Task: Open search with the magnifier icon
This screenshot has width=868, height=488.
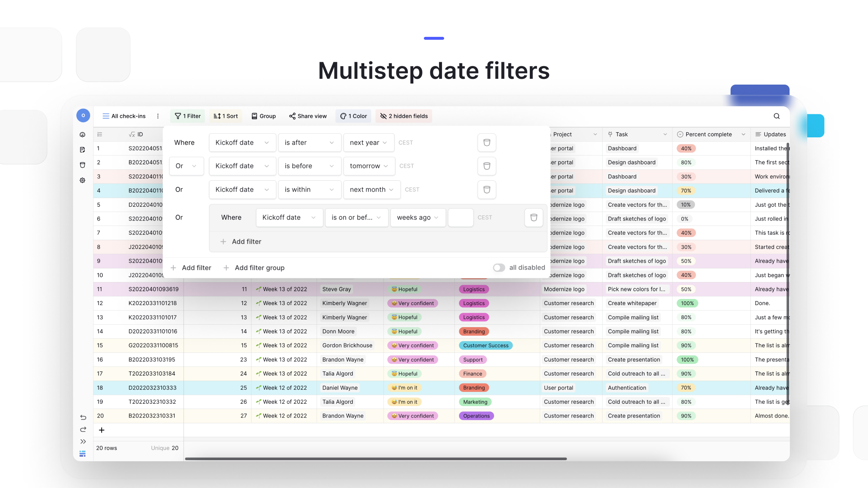Action: (776, 116)
